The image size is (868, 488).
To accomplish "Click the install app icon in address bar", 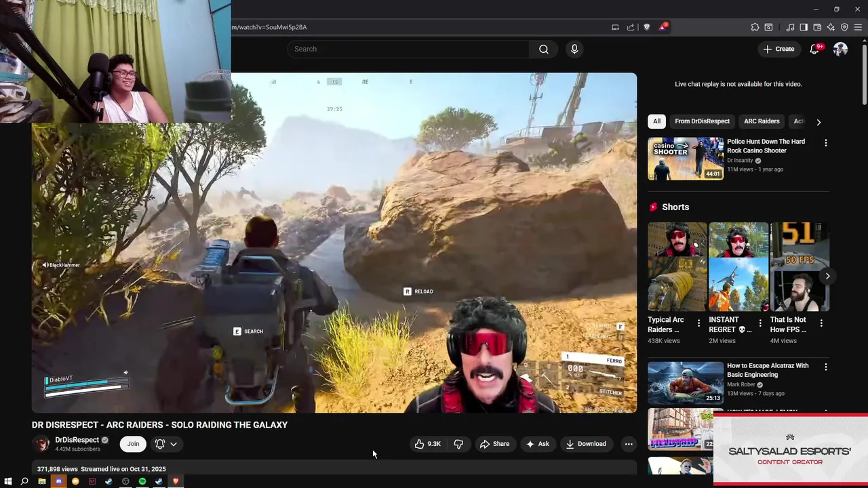I will tap(615, 27).
